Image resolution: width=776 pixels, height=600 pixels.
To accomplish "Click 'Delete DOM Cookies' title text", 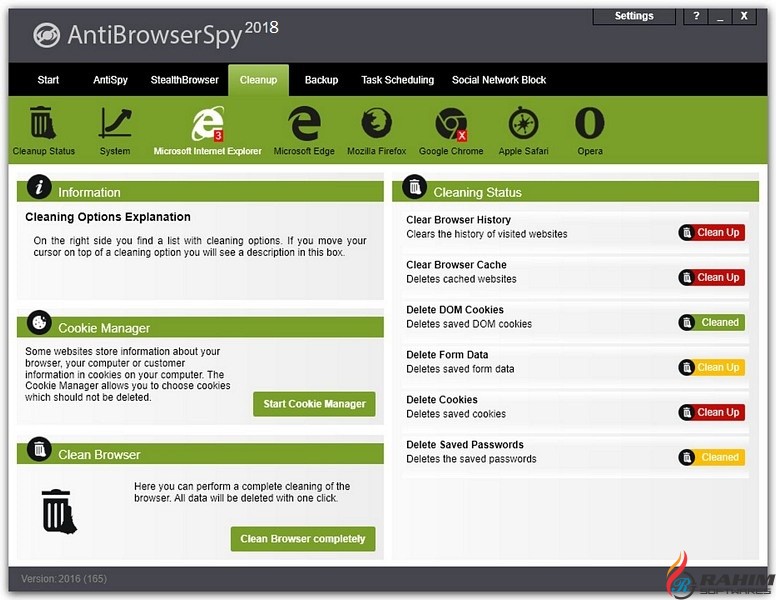I will click(455, 310).
